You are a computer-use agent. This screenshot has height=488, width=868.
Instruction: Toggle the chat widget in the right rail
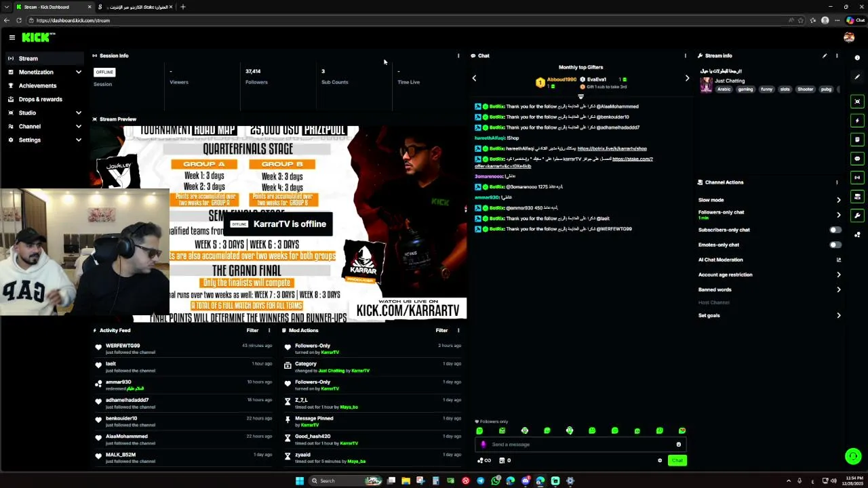coord(857,159)
